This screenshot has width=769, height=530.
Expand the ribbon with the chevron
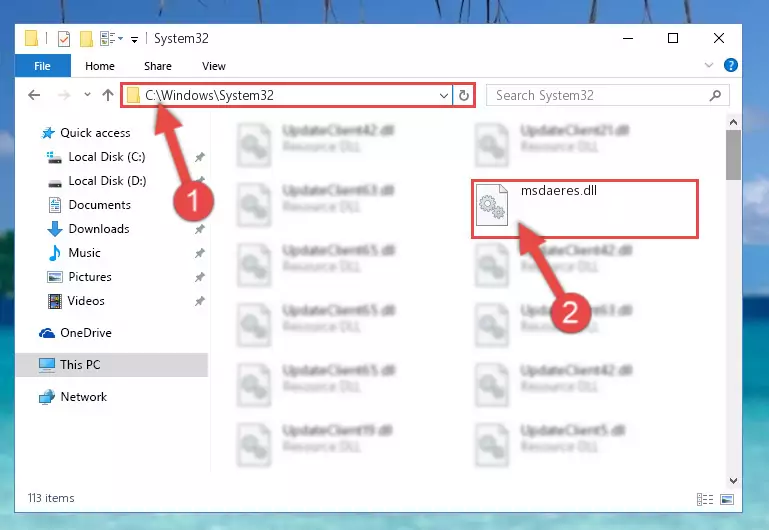[x=709, y=65]
